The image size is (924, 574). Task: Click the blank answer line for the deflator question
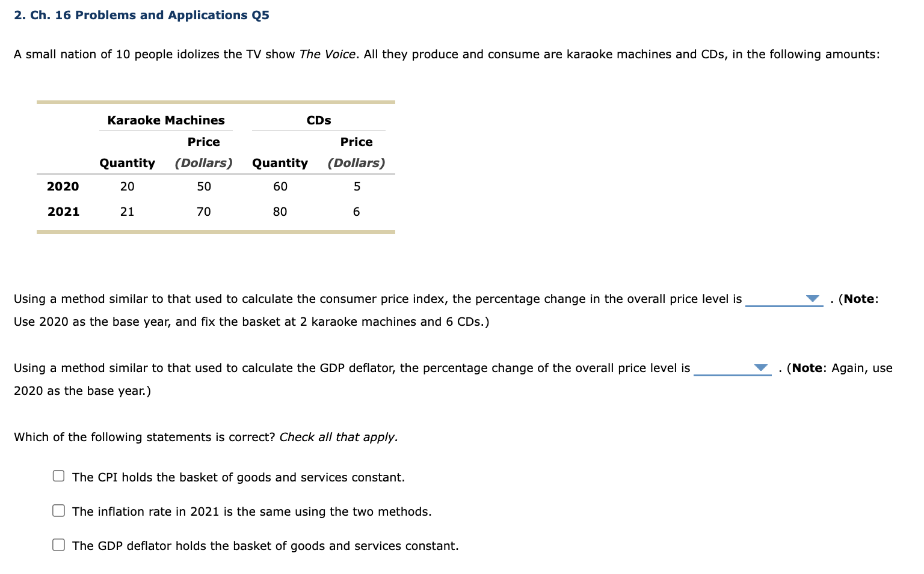731,371
